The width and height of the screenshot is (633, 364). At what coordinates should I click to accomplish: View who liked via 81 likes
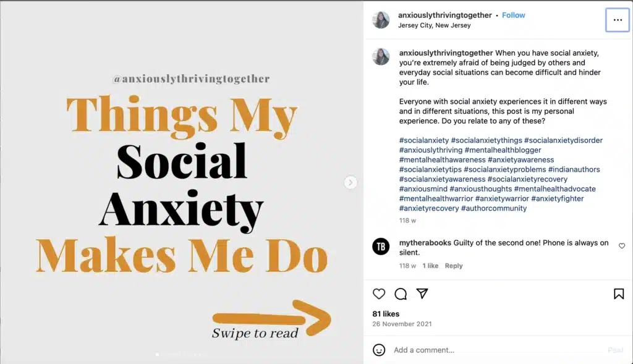point(386,314)
